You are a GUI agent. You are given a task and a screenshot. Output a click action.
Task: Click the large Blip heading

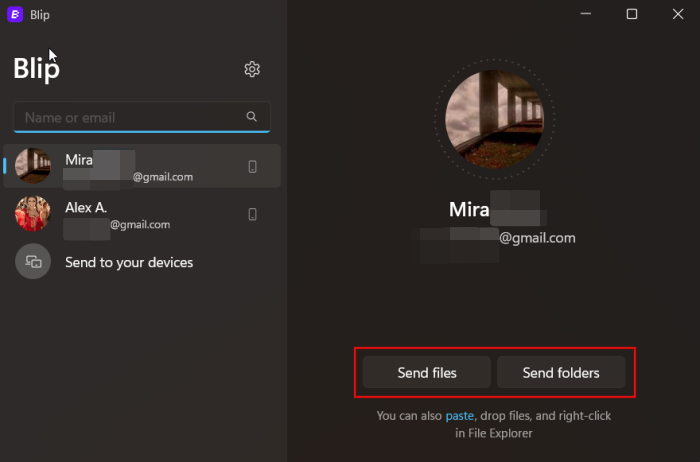pos(37,69)
